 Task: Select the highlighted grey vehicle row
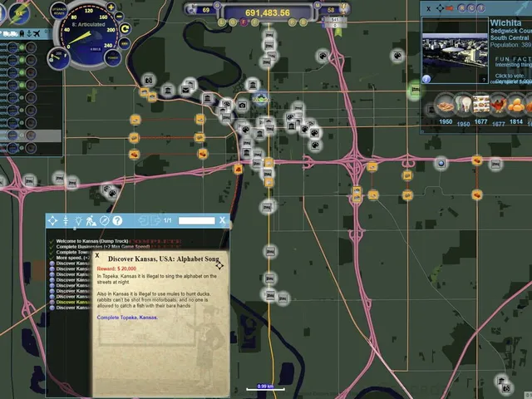point(31,135)
